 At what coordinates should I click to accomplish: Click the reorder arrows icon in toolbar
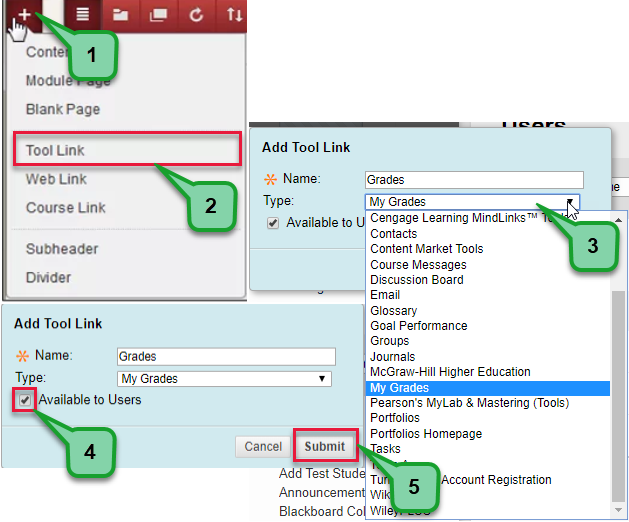pyautogui.click(x=234, y=15)
